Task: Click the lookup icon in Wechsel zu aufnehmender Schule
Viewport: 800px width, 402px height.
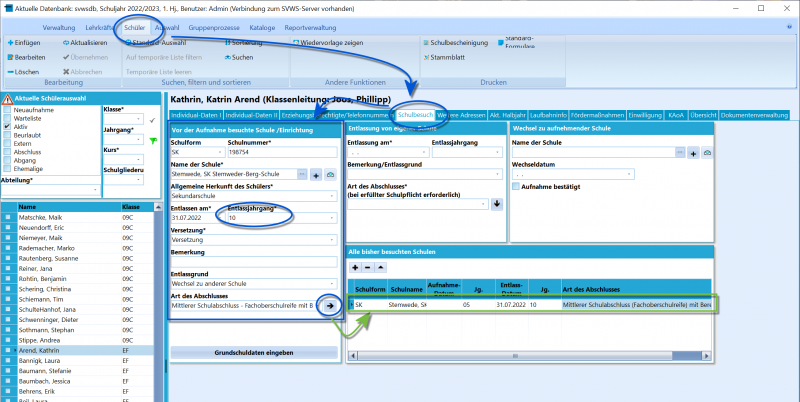Action: 707,153
